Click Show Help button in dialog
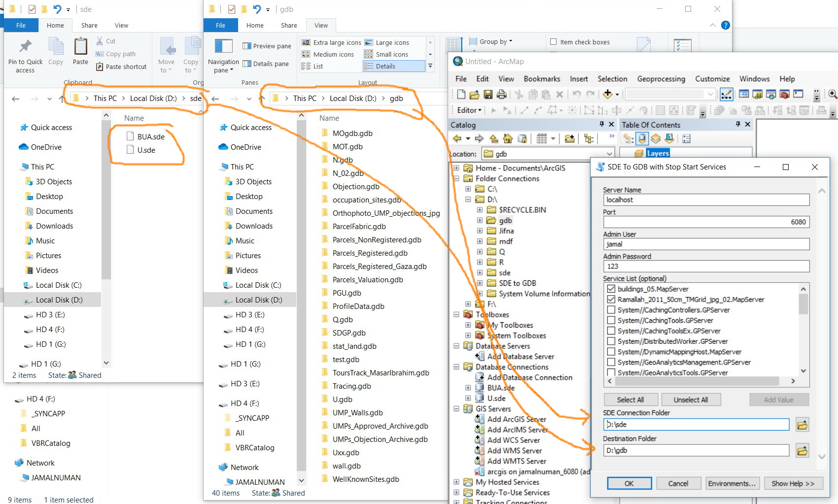 793,483
